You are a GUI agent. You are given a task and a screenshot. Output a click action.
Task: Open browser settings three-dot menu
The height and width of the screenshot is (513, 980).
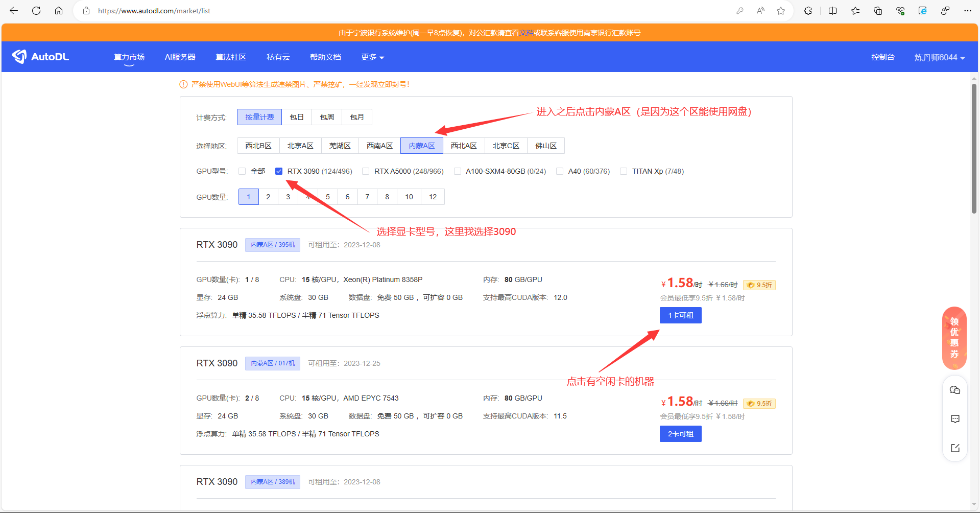click(968, 11)
